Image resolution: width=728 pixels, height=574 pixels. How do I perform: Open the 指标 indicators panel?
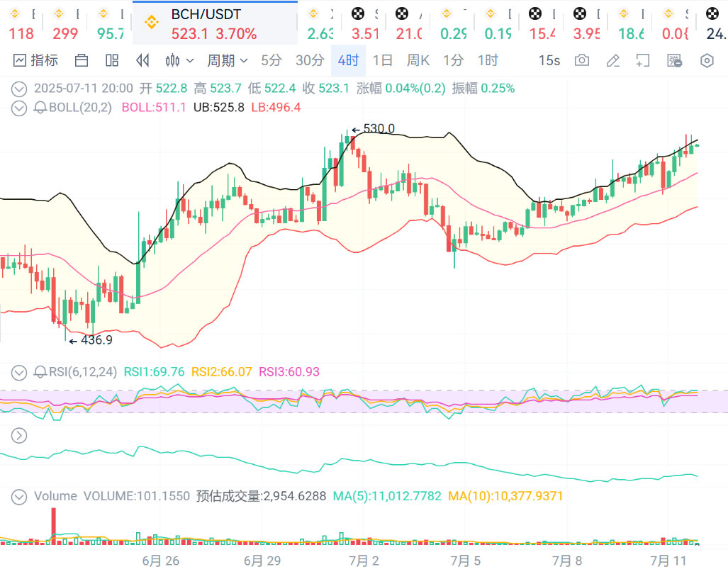35,60
